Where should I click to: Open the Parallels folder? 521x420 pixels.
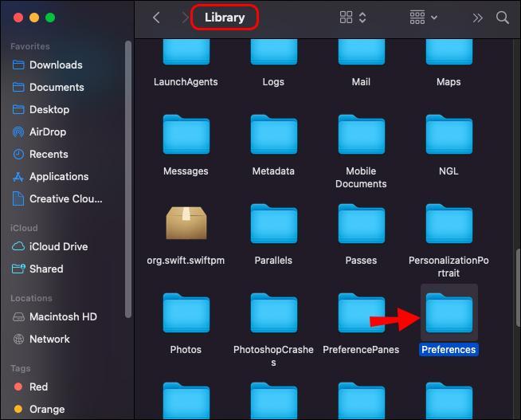coord(273,226)
